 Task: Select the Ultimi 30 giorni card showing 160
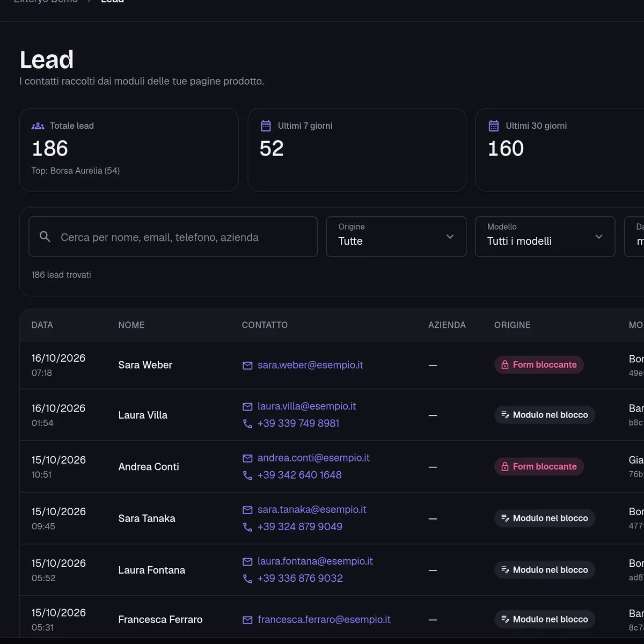(560, 150)
